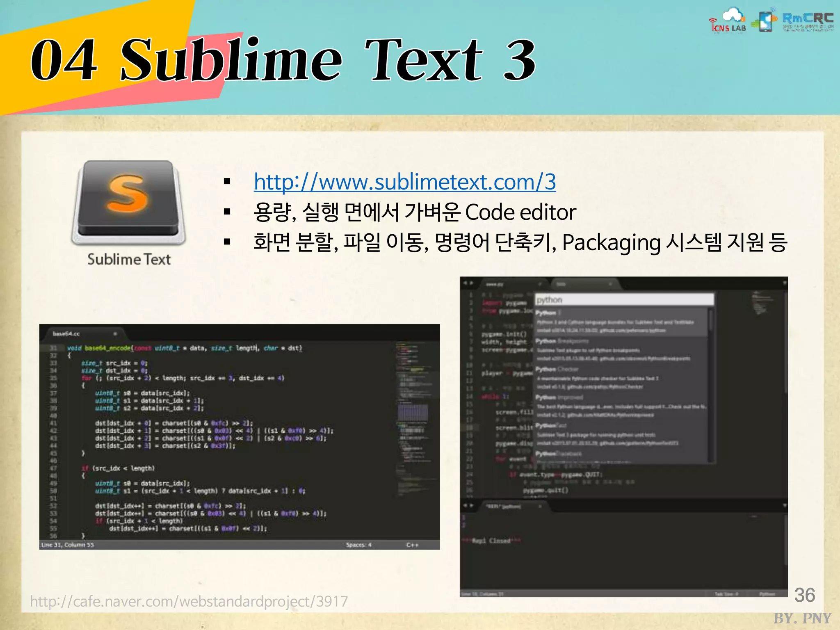The image size is (840, 630).
Task: Select the Python 3 package entry
Action: pos(621,321)
